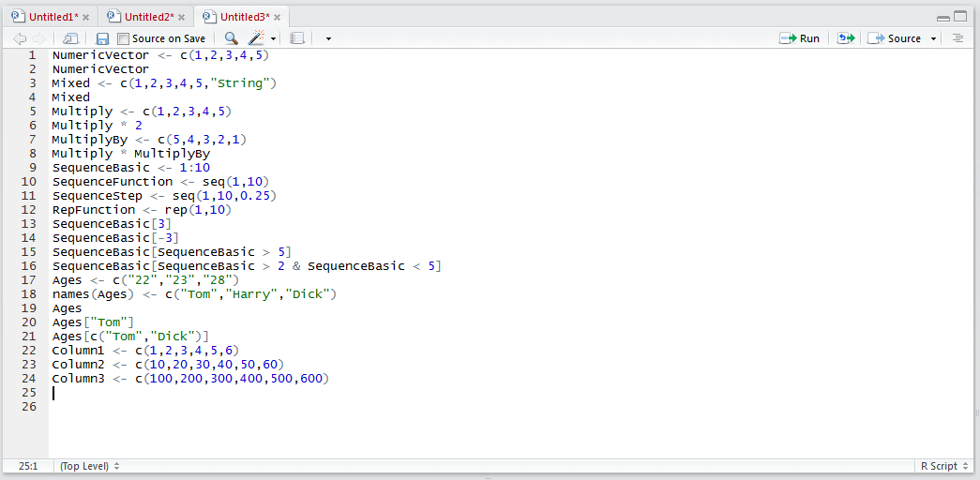Change file type via R Script menu
This screenshot has width=980, height=480.
943,466
